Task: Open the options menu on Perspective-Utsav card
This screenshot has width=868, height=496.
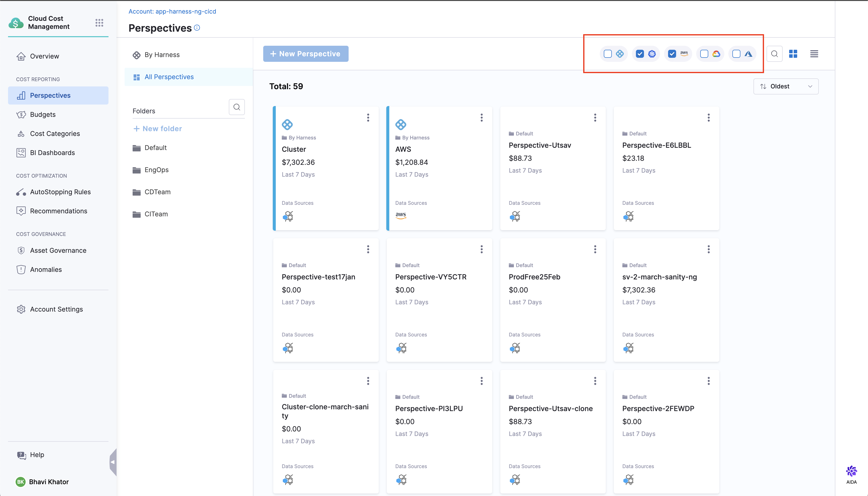Action: click(595, 118)
